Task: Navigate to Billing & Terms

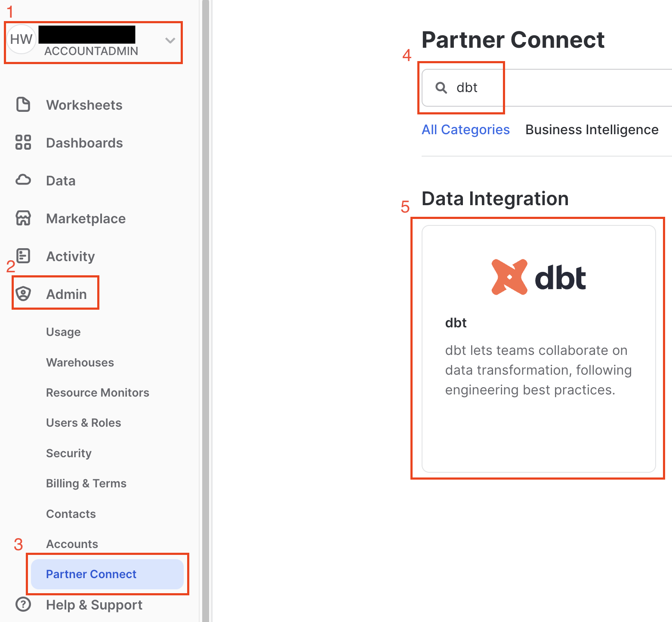Action: click(86, 483)
